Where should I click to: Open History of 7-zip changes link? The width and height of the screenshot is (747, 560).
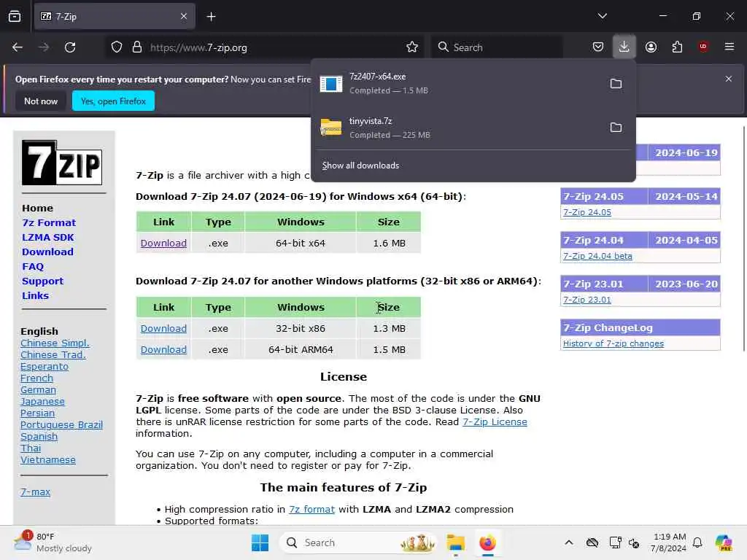point(613,344)
